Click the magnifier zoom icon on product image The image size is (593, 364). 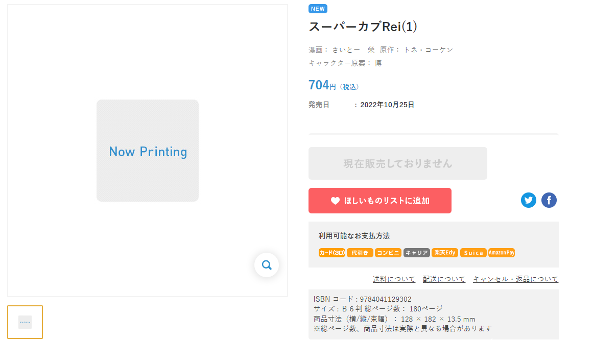coord(267,265)
